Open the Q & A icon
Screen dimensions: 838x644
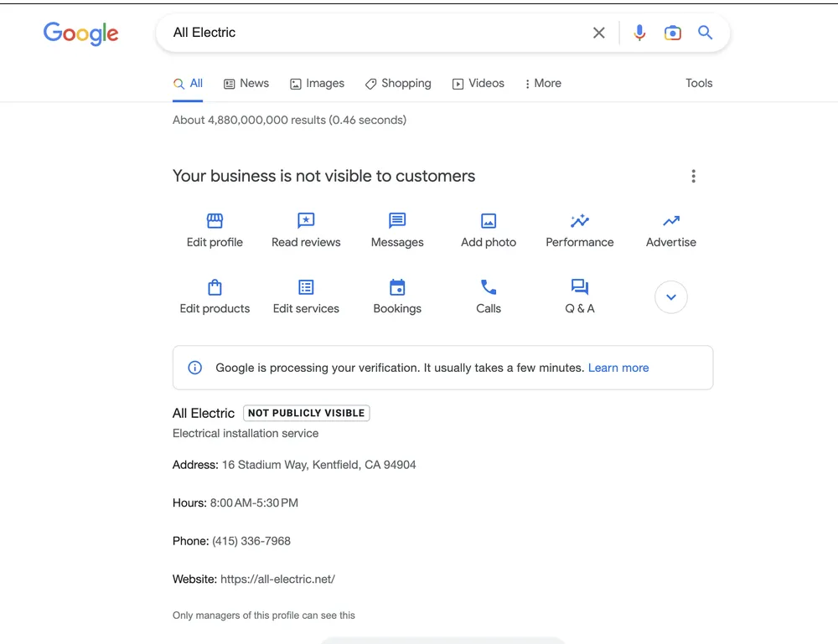pos(580,287)
